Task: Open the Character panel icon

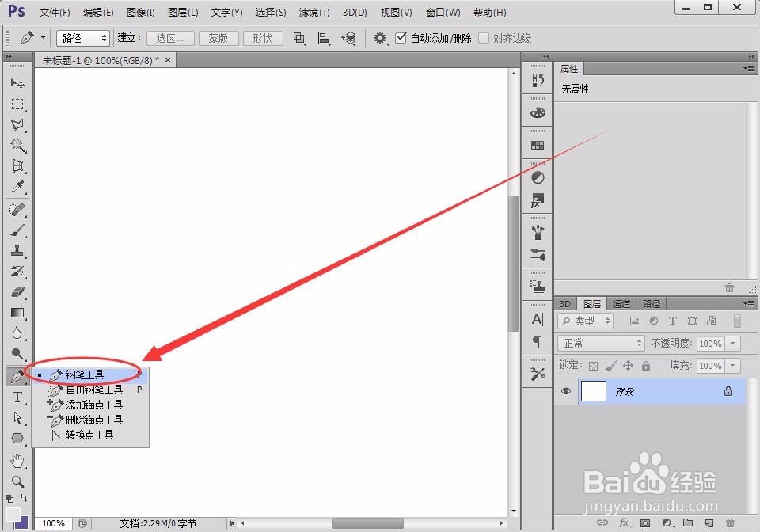Action: coord(538,319)
